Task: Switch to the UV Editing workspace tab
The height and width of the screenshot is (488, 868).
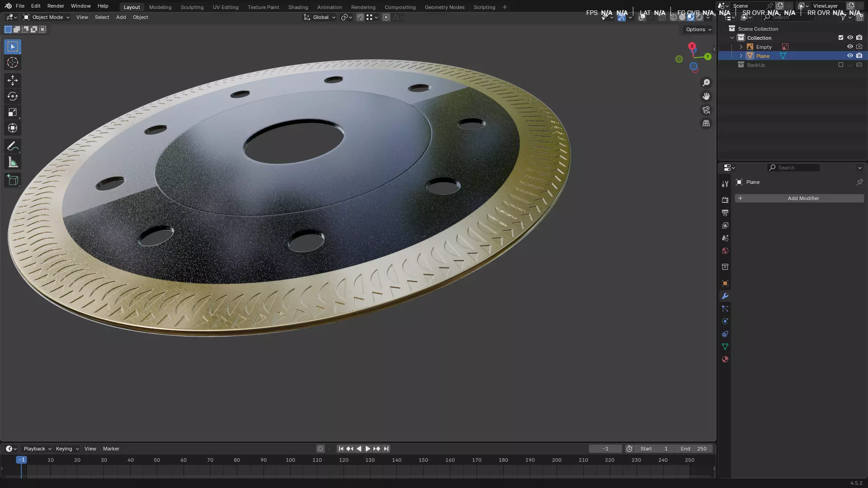Action: coord(226,7)
